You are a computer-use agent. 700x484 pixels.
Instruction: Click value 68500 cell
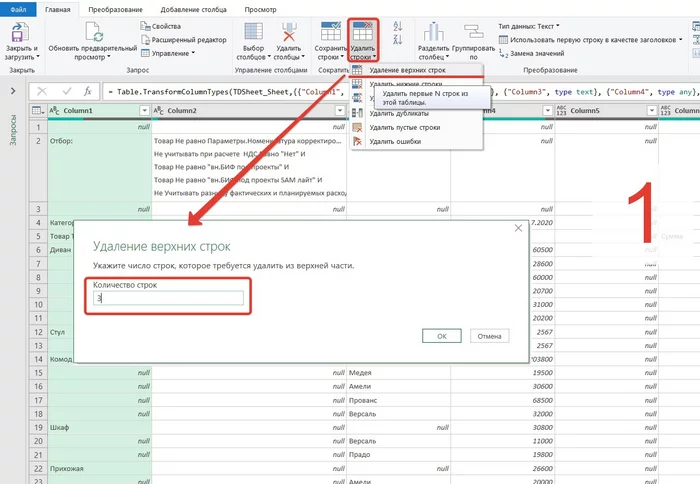[x=503, y=401]
